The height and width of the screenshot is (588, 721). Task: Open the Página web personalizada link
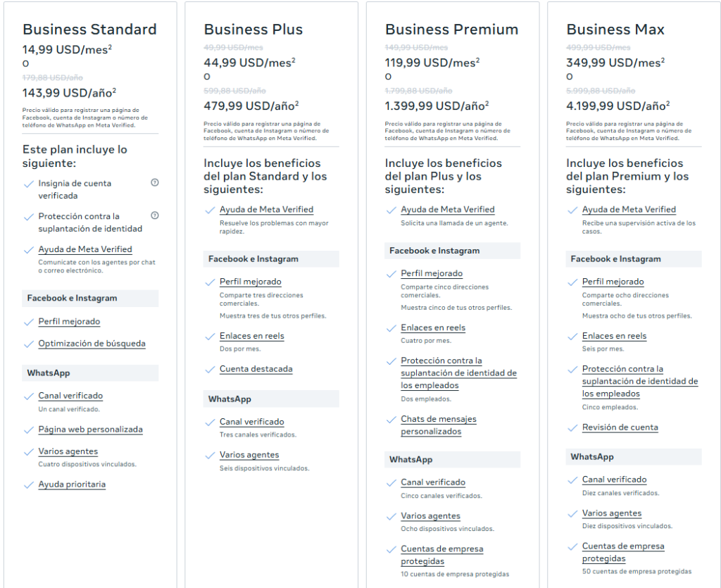coord(90,430)
